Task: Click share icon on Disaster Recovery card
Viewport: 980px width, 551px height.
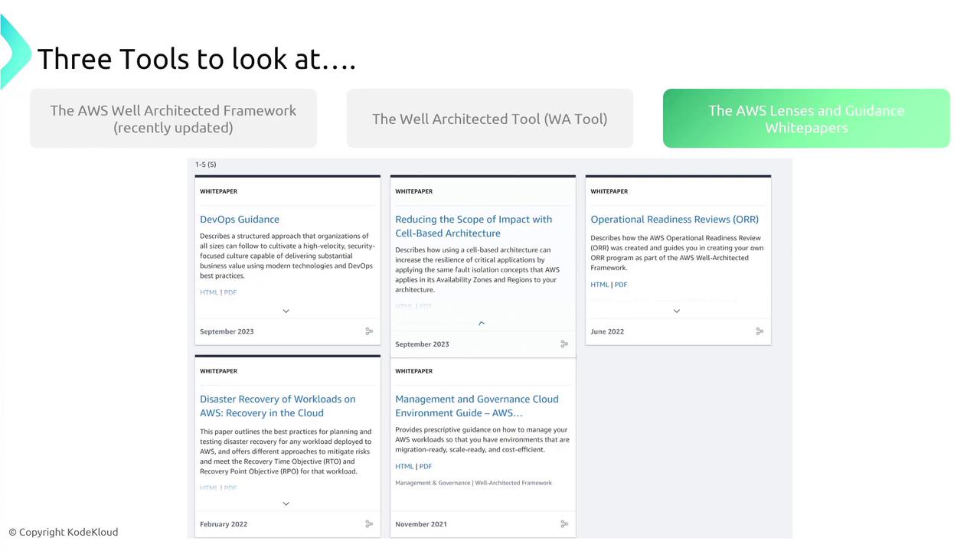Action: click(x=369, y=524)
